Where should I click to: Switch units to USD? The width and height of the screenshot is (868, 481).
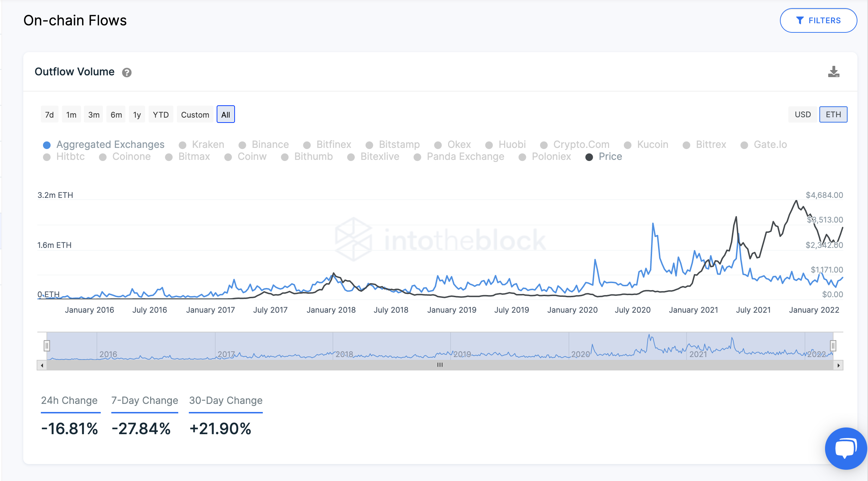pos(802,114)
